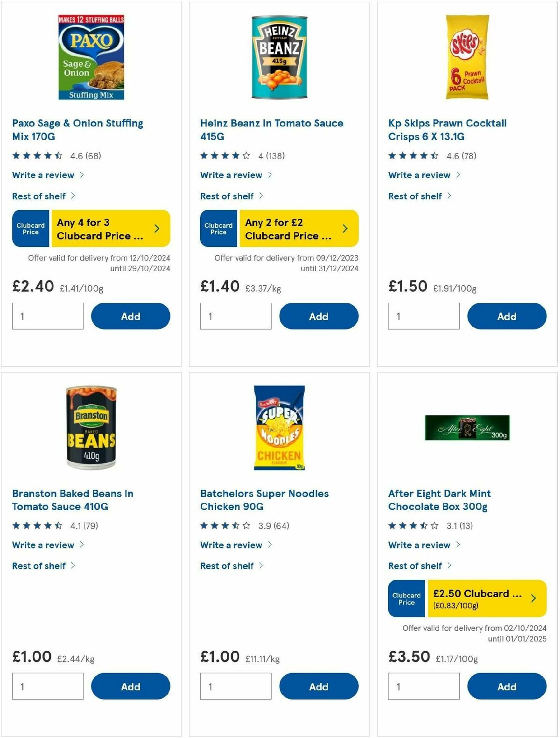Click the arrow inside the Any 2 for £2 banner

click(345, 228)
